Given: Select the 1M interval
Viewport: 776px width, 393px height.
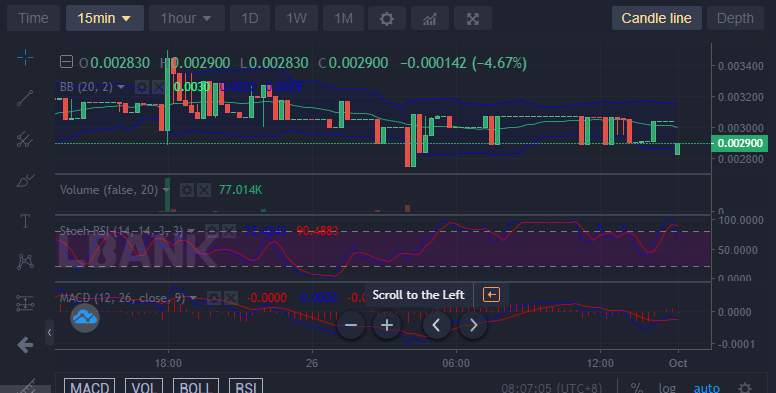Looking at the screenshot, I should click(343, 19).
